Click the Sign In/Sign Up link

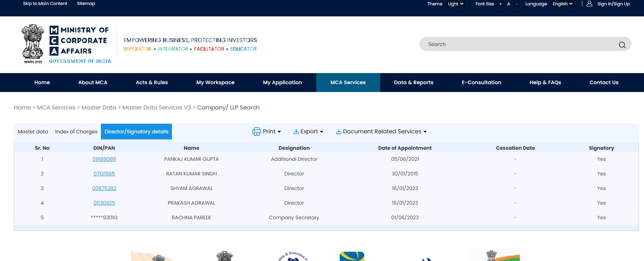[613, 4]
